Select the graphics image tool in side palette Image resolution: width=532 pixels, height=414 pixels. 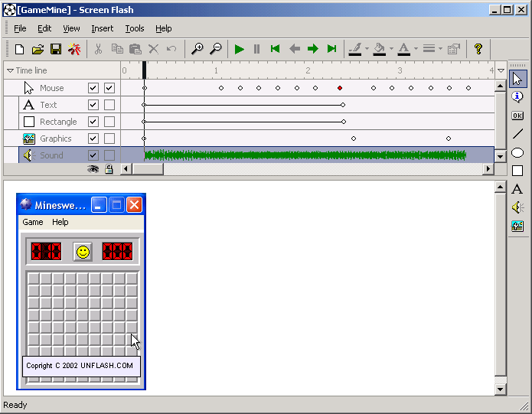[517, 226]
